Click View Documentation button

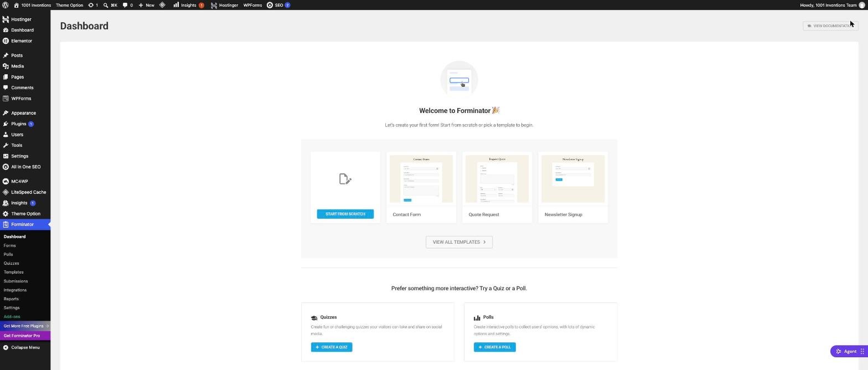[830, 26]
